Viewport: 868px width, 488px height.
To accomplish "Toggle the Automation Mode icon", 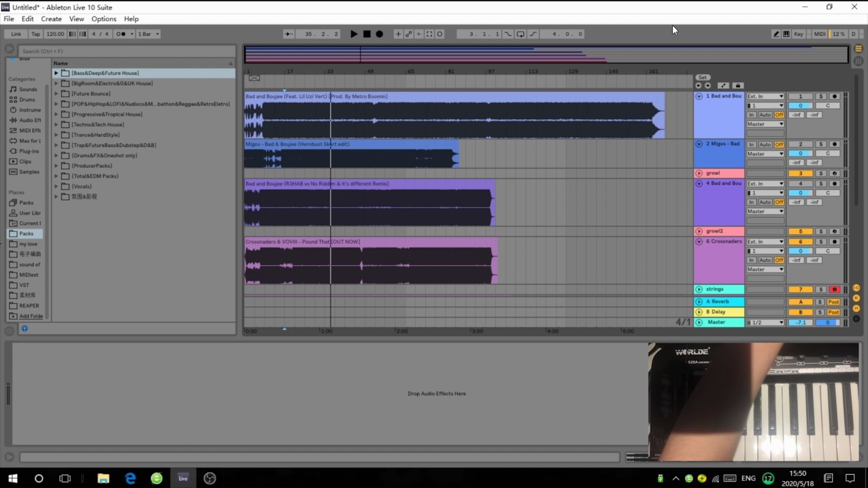I will [723, 85].
